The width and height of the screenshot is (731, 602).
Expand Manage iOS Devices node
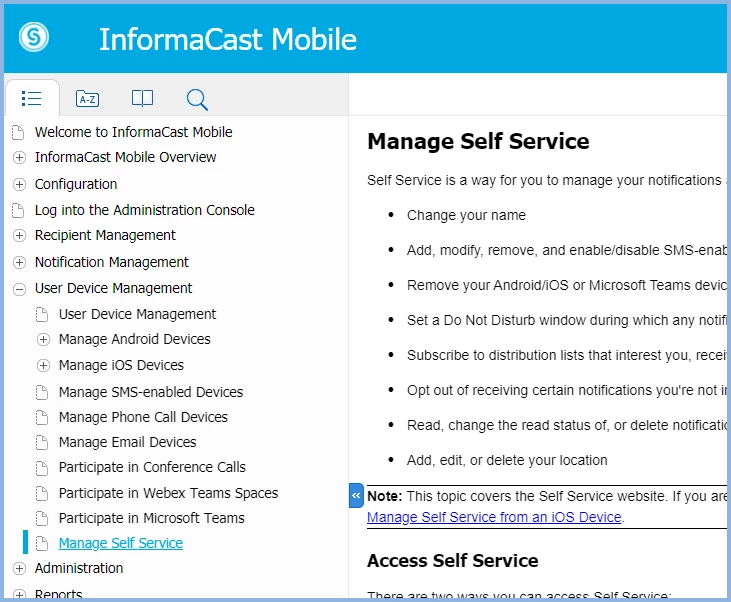pos(43,366)
